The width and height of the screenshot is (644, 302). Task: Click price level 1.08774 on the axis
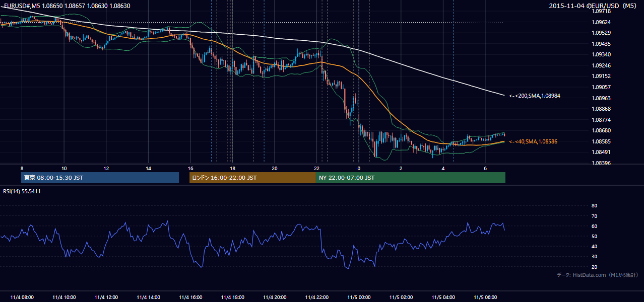pyautogui.click(x=601, y=120)
